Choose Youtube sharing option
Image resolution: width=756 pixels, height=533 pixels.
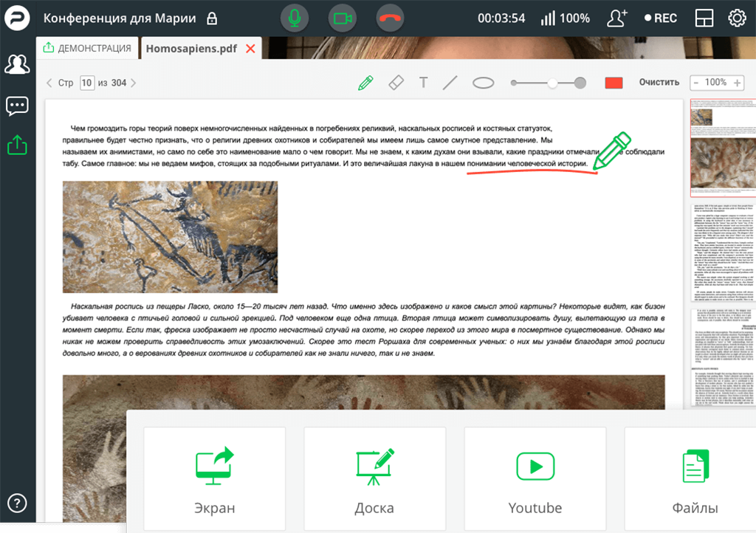(x=535, y=478)
